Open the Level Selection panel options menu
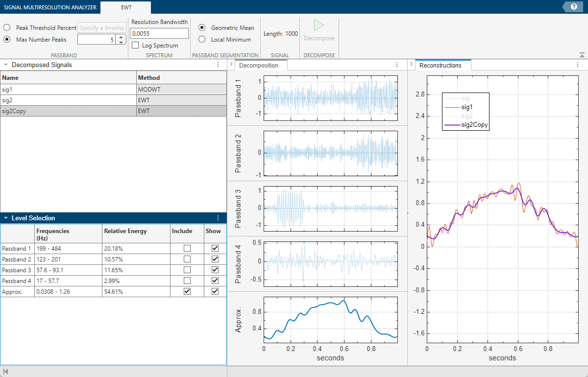Image resolution: width=588 pixels, height=377 pixels. point(218,218)
